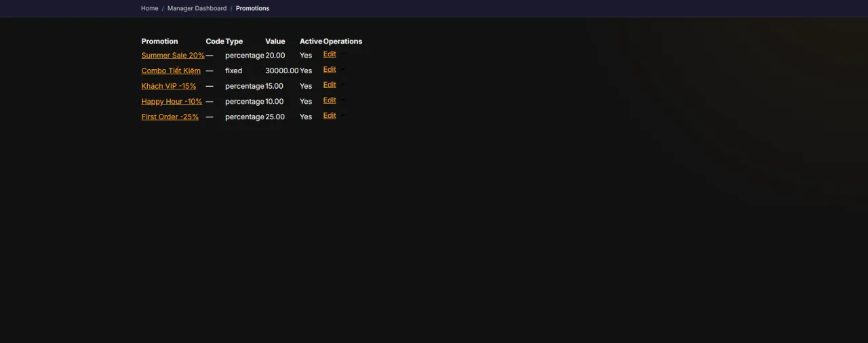Select the value 30000.00

(x=282, y=70)
